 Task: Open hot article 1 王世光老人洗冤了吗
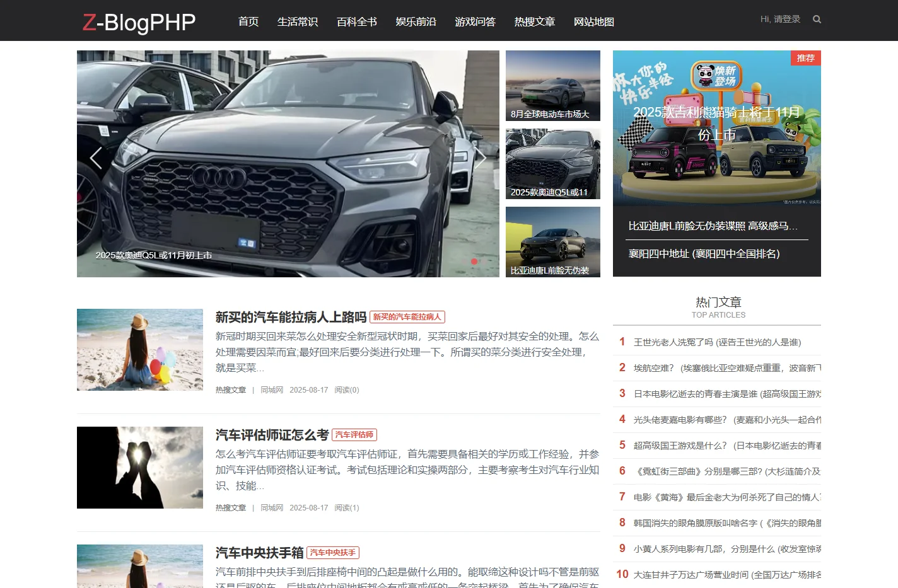(717, 342)
